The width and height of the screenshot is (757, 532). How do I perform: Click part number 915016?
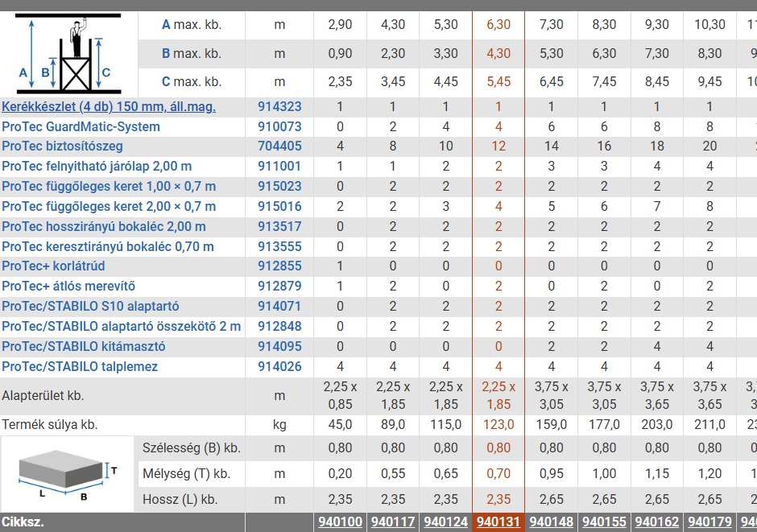[279, 206]
